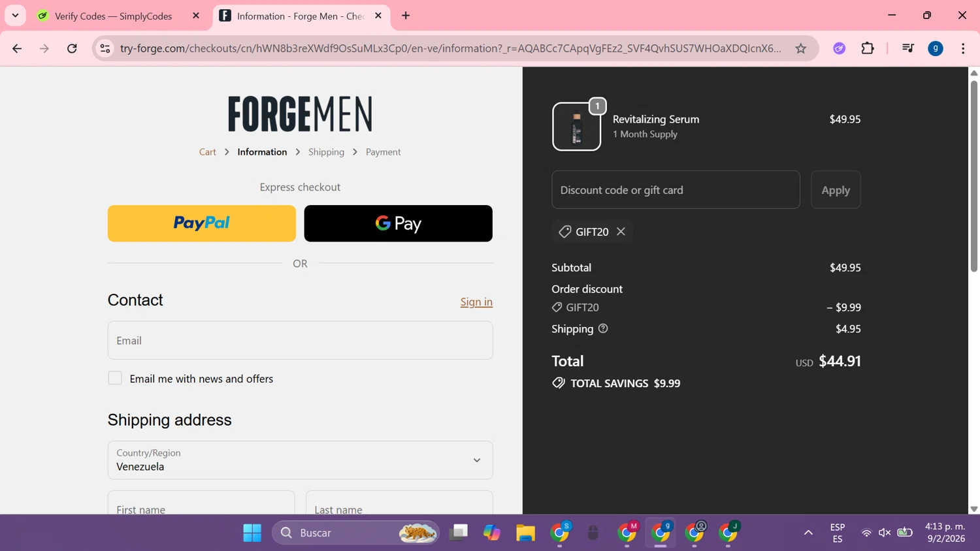Click the Apply discount button

point(836,190)
